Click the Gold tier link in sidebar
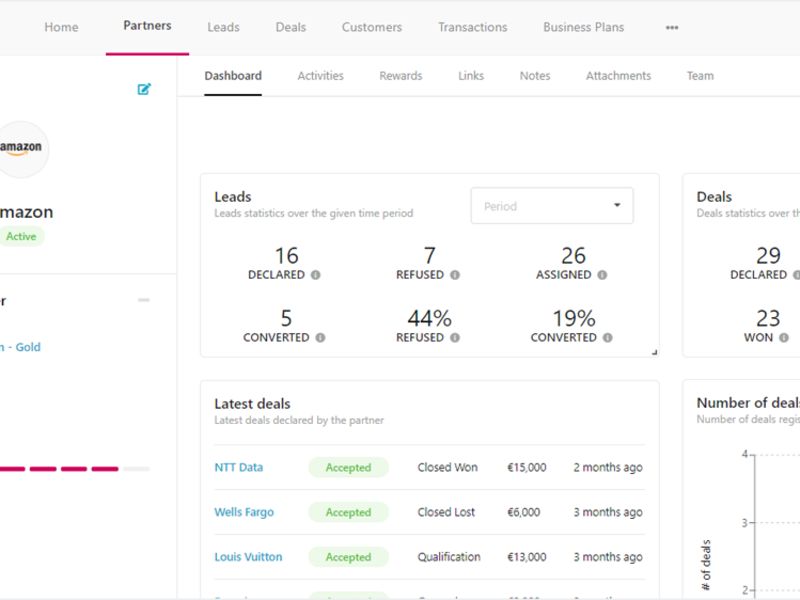 [20, 347]
